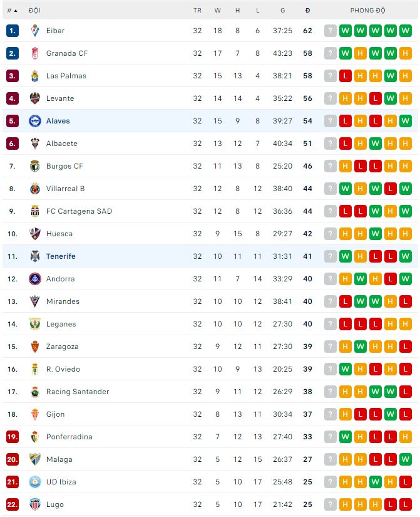Open the Tenerife team link
420x517 pixels.
coord(61,256)
